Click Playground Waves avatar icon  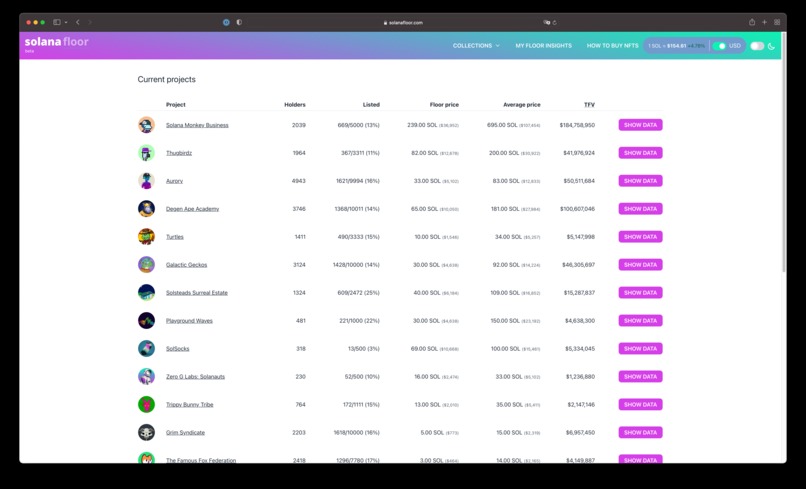coord(146,320)
